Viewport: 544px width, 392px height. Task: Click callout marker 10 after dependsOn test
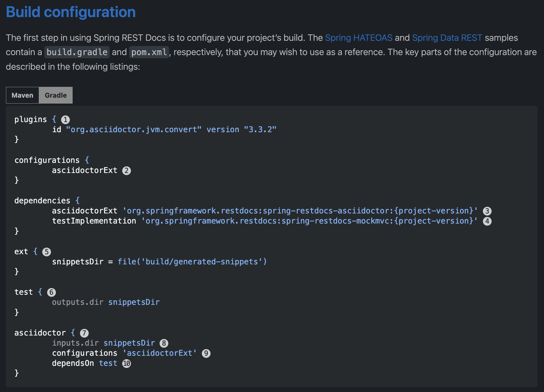pyautogui.click(x=126, y=363)
